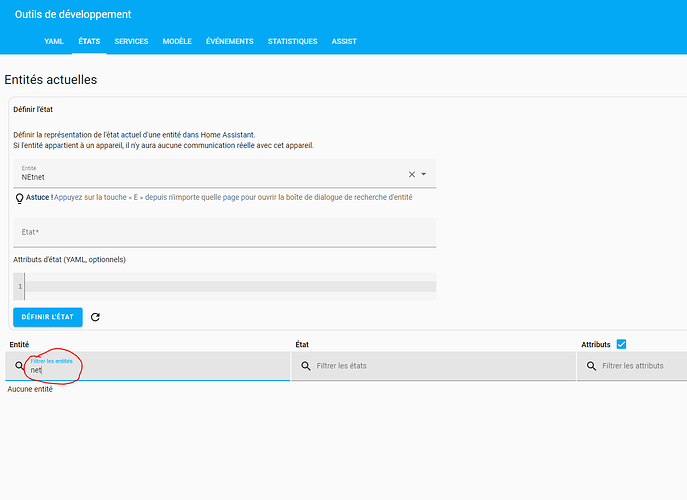Click the Filtrer les états field
Screen dimensions: 687x500
coord(433,366)
